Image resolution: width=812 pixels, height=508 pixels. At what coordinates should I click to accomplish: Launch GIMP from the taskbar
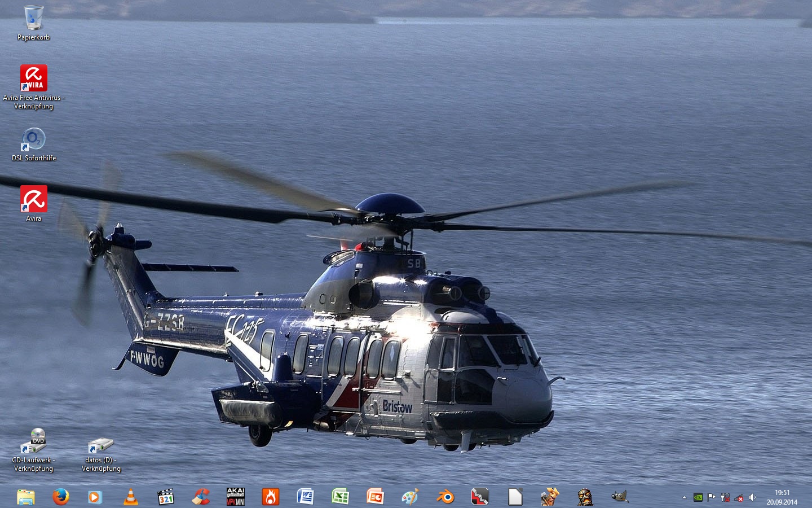[x=619, y=497]
